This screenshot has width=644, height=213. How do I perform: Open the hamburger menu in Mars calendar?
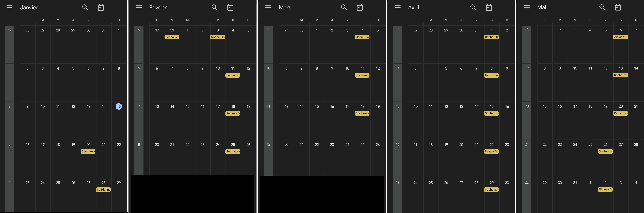coord(268,7)
